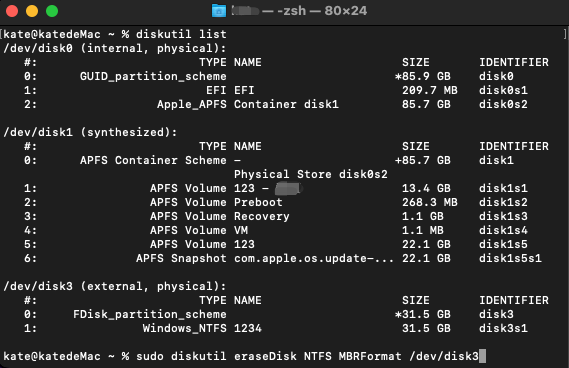This screenshot has width=569, height=368.
Task: Click the green full-screen window button
Action: pos(52,11)
